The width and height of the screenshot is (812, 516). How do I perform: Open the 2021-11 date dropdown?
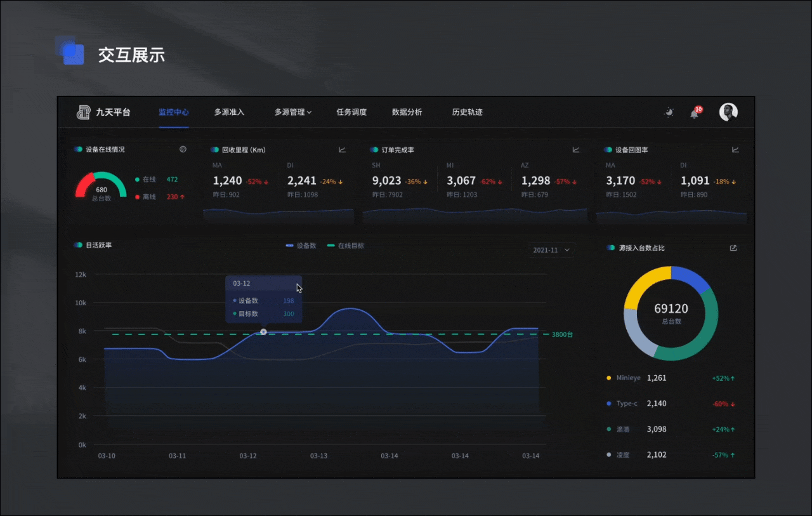(x=552, y=250)
